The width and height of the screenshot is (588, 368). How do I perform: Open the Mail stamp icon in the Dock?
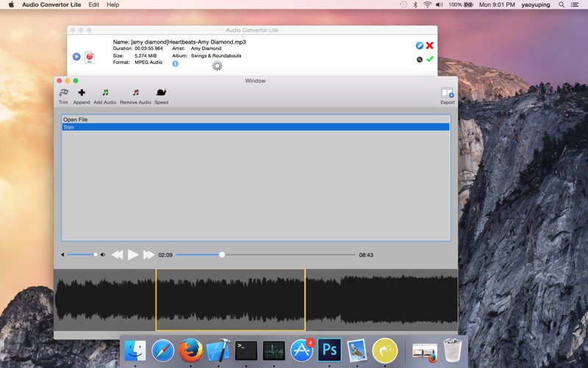coord(357,350)
